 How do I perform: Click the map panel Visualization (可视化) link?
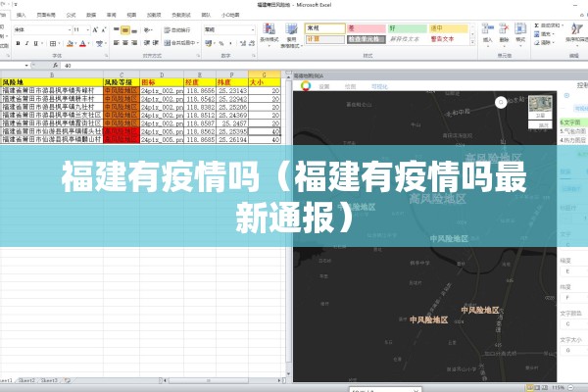tap(379, 86)
